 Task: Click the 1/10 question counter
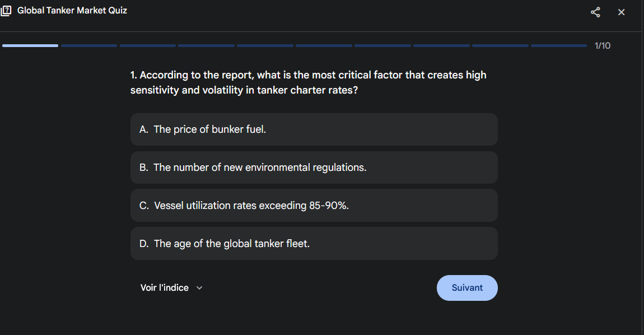[603, 45]
